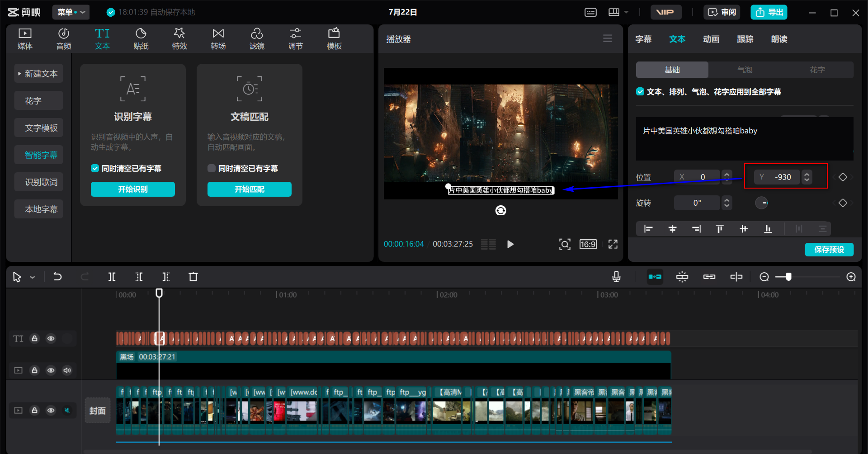This screenshot has width=868, height=454.
Task: Switch to the 朗读 tab
Action: pyautogui.click(x=779, y=39)
